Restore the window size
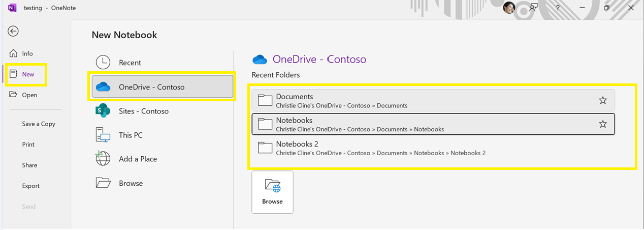644x230 pixels. click(x=606, y=8)
